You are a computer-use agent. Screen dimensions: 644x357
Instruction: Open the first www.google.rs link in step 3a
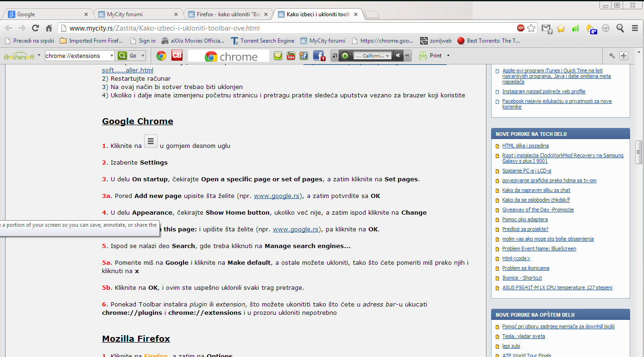[x=277, y=196]
